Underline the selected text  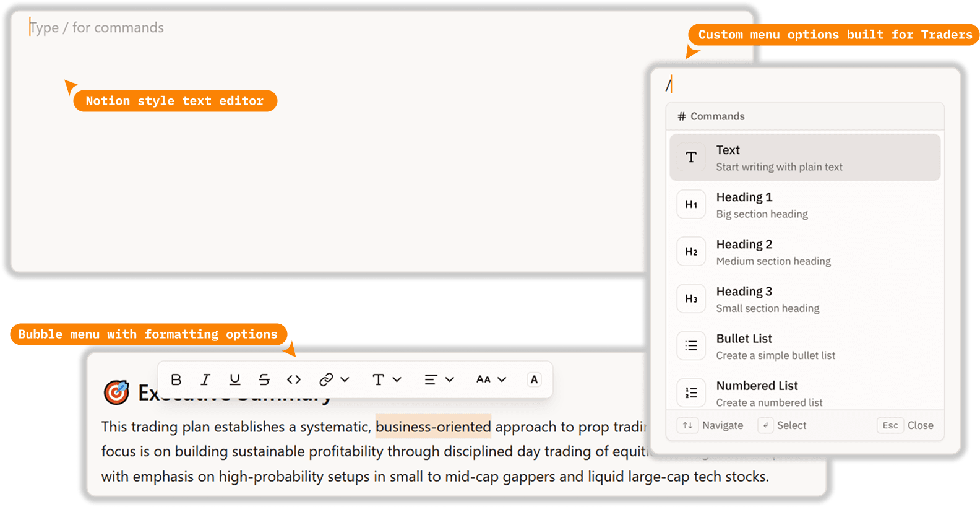[234, 379]
